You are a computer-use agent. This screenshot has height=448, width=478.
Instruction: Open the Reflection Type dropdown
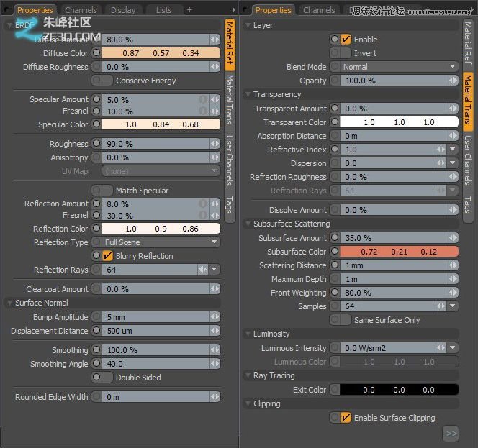(161, 242)
